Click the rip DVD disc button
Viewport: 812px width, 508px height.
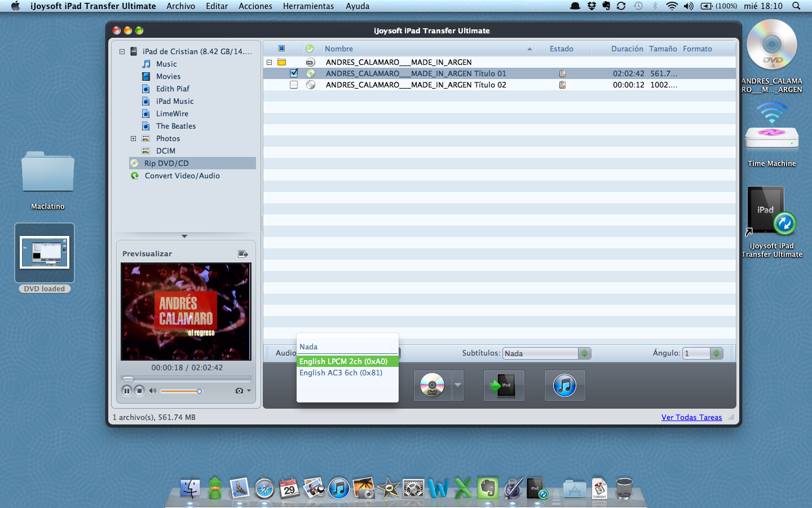coord(433,386)
